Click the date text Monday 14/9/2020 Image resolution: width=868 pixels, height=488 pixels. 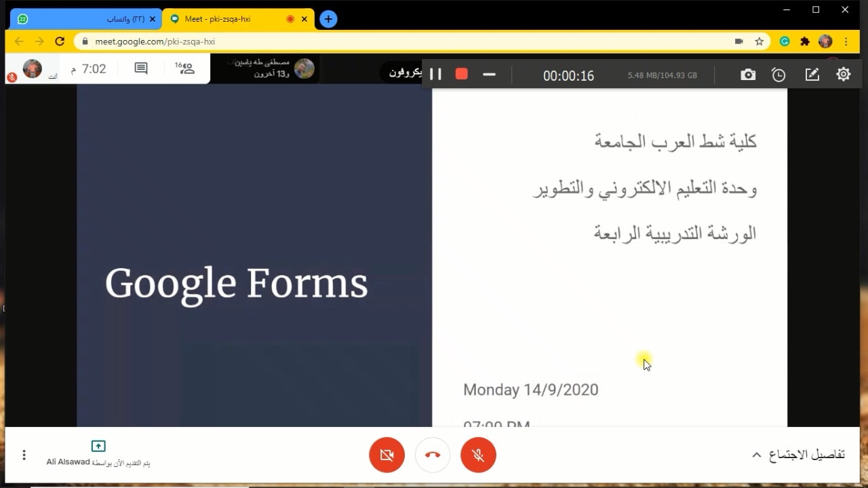pos(531,390)
